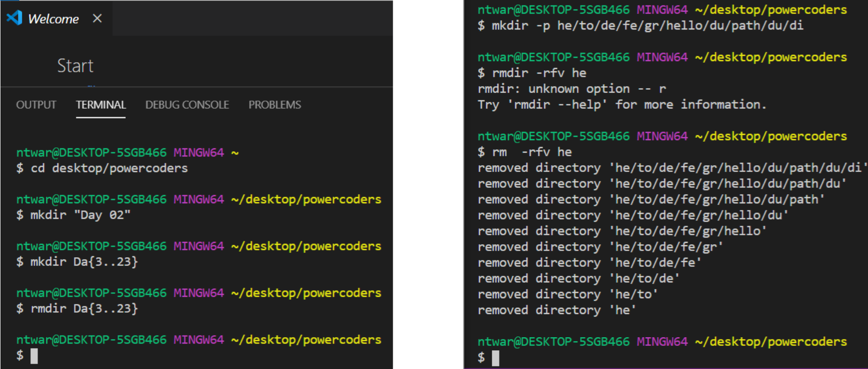Click the 'mkdir Da{3..23}' command line
This screenshot has width=868, height=369.
84,262
